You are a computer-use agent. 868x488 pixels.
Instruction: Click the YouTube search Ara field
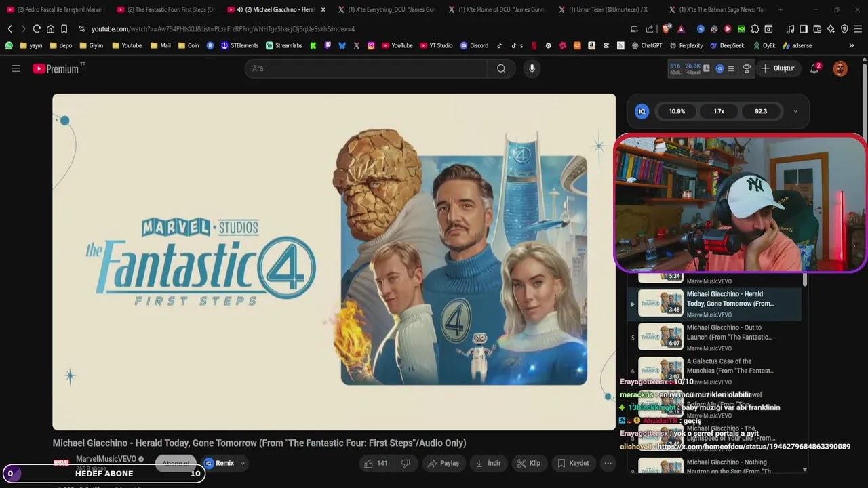(x=366, y=68)
